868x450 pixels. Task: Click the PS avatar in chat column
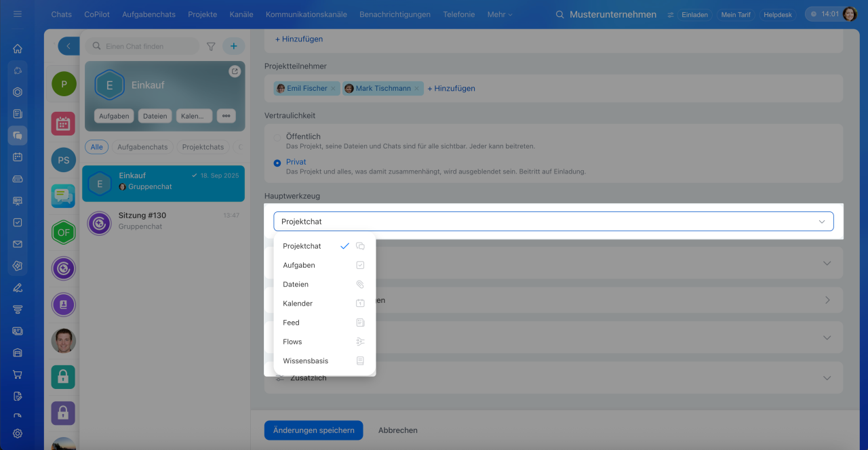click(63, 160)
